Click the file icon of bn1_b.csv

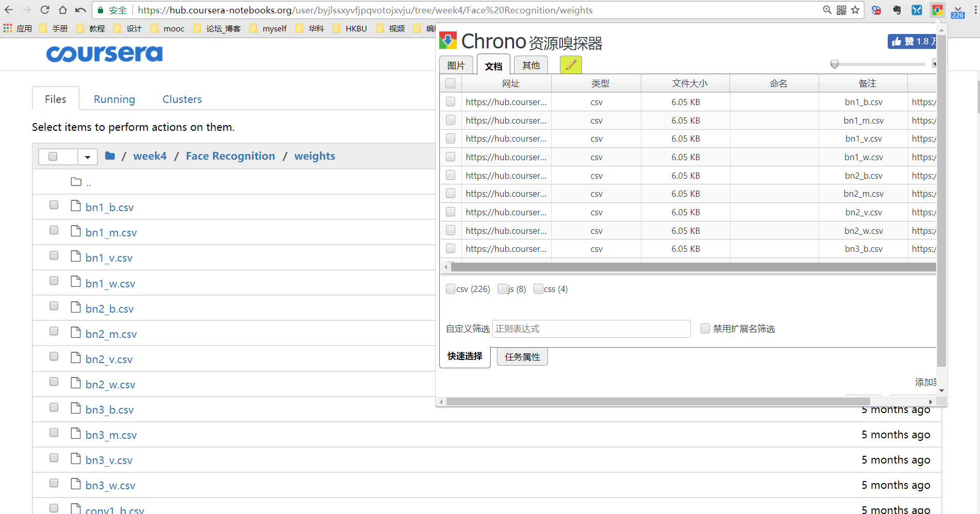click(x=76, y=206)
